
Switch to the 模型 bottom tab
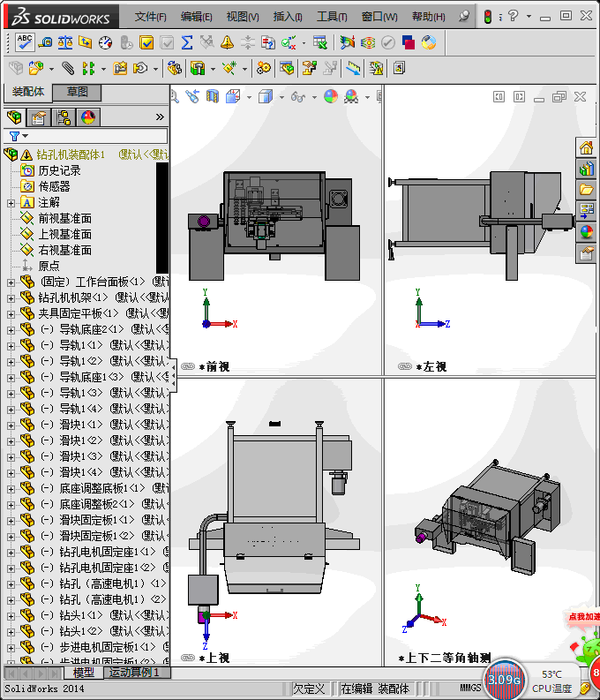click(x=83, y=673)
